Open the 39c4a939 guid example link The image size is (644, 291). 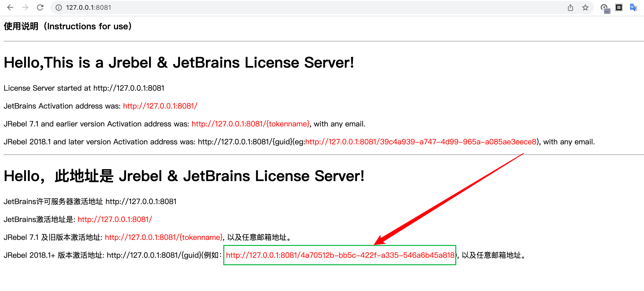click(421, 142)
